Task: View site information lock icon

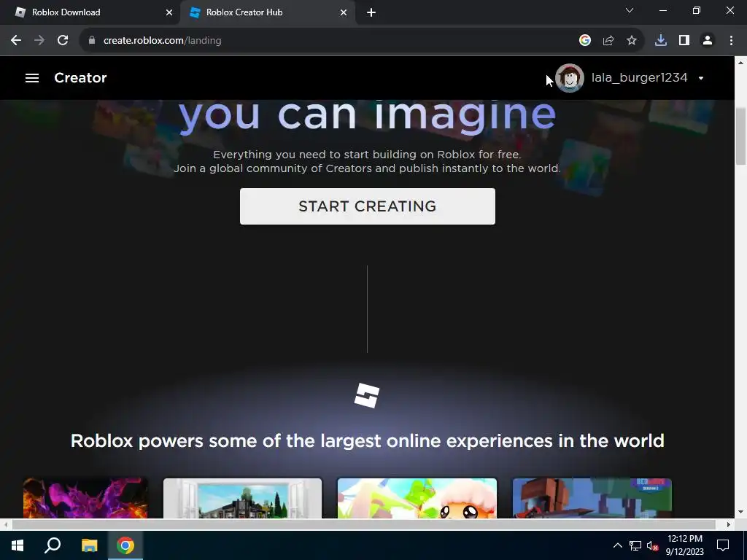Action: point(92,41)
